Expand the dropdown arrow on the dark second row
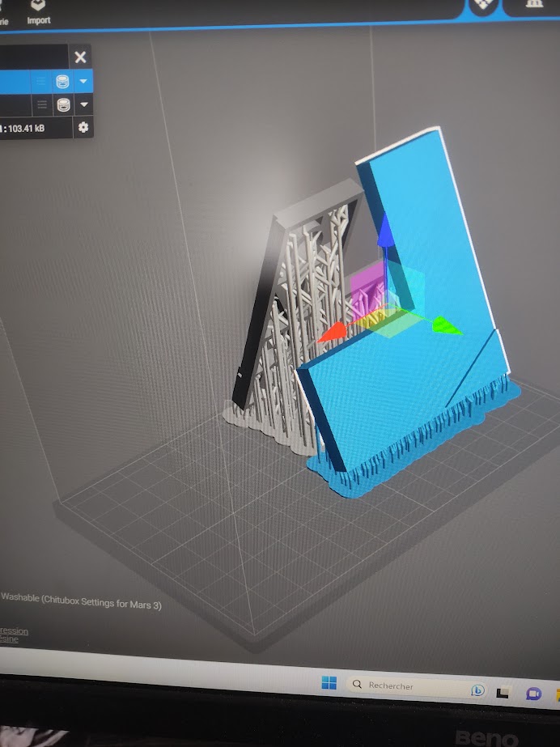Image resolution: width=560 pixels, height=747 pixels. tap(84, 104)
